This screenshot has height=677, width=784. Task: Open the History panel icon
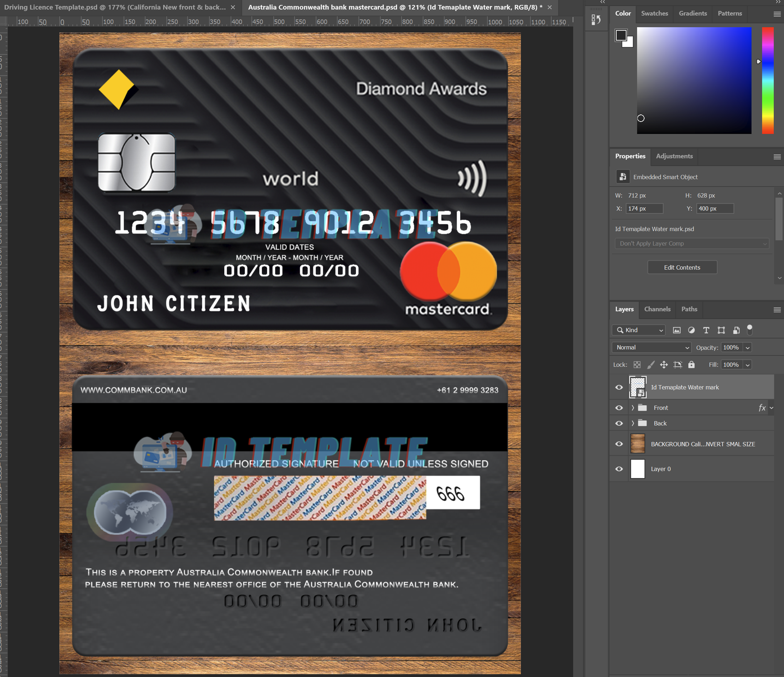tap(596, 20)
